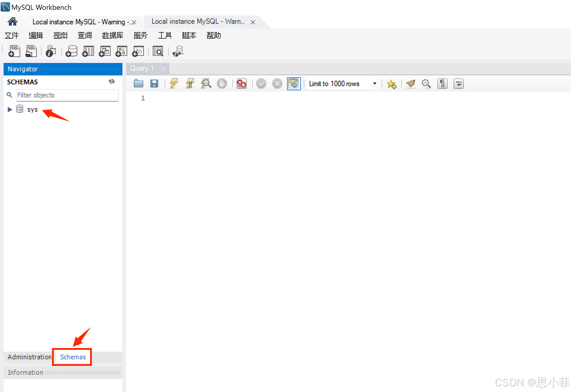Toggle the auto-commit mode button

pyautogui.click(x=294, y=84)
